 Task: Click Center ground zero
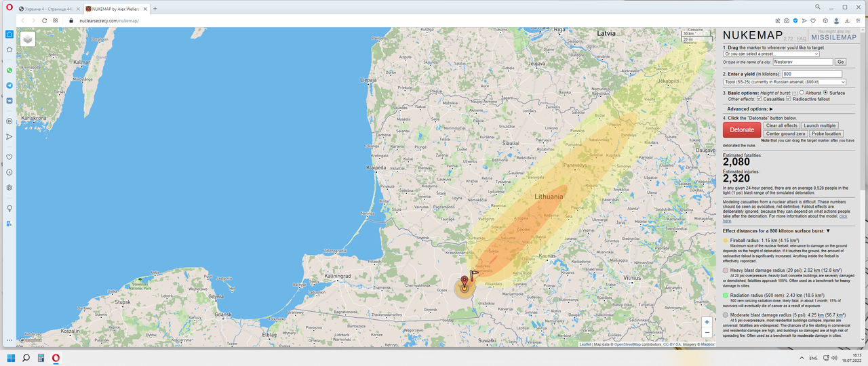(x=786, y=134)
